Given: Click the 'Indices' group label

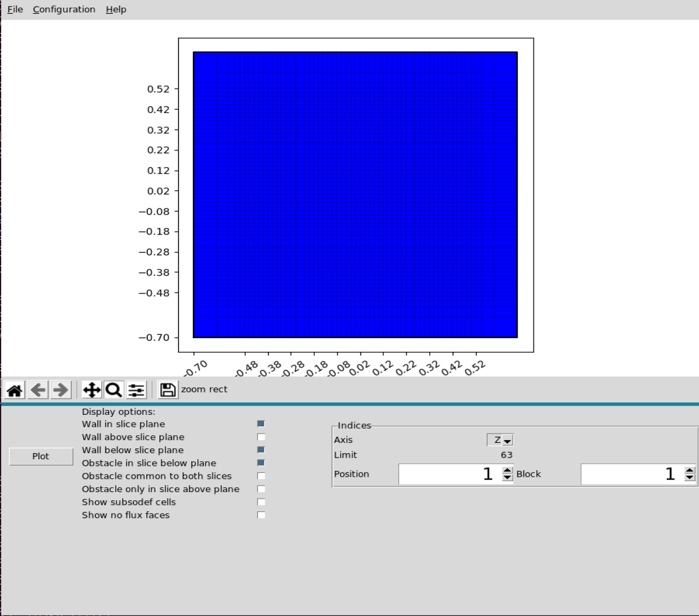Looking at the screenshot, I should pyautogui.click(x=354, y=425).
